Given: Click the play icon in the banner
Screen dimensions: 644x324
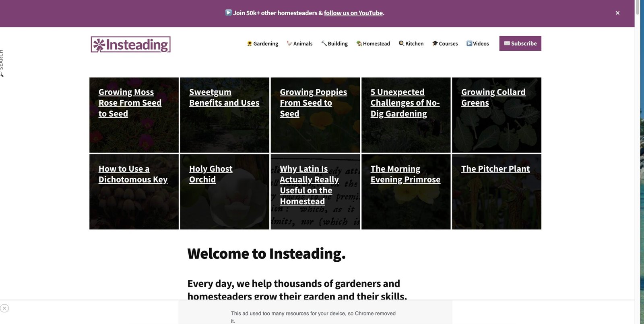Looking at the screenshot, I should coord(228,12).
